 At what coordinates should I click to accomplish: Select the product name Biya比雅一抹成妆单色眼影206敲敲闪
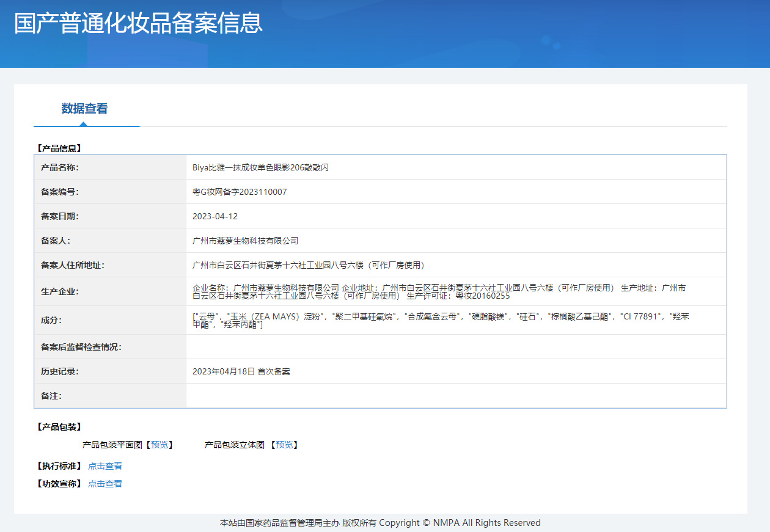(x=260, y=167)
